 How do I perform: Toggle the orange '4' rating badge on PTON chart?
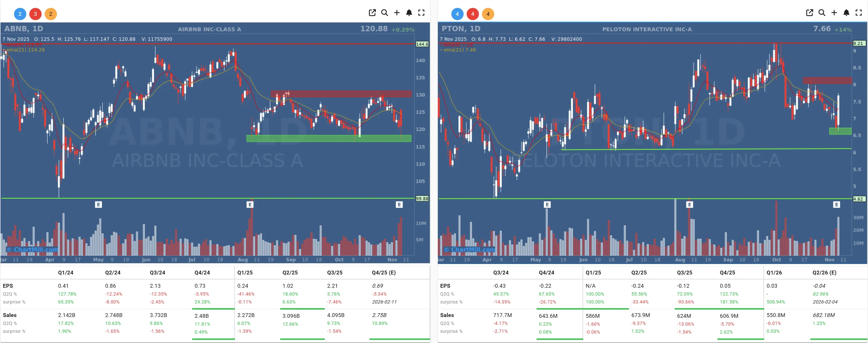[x=488, y=14]
